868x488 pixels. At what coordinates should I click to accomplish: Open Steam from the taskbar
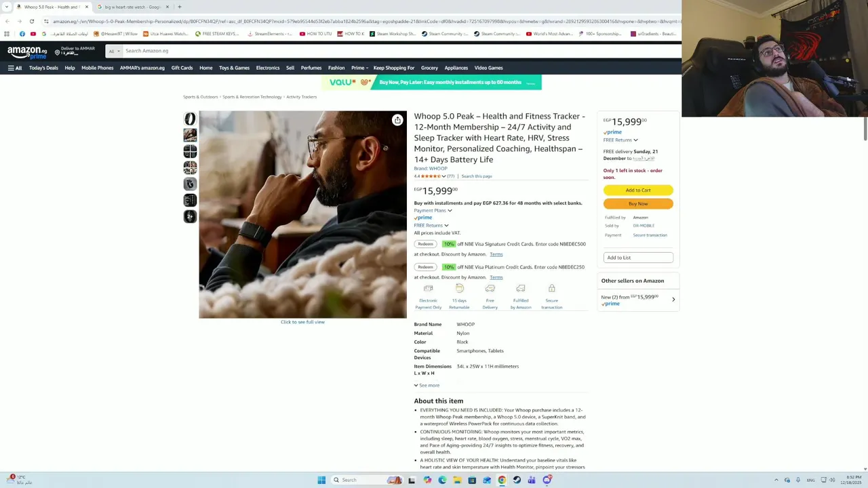click(517, 480)
